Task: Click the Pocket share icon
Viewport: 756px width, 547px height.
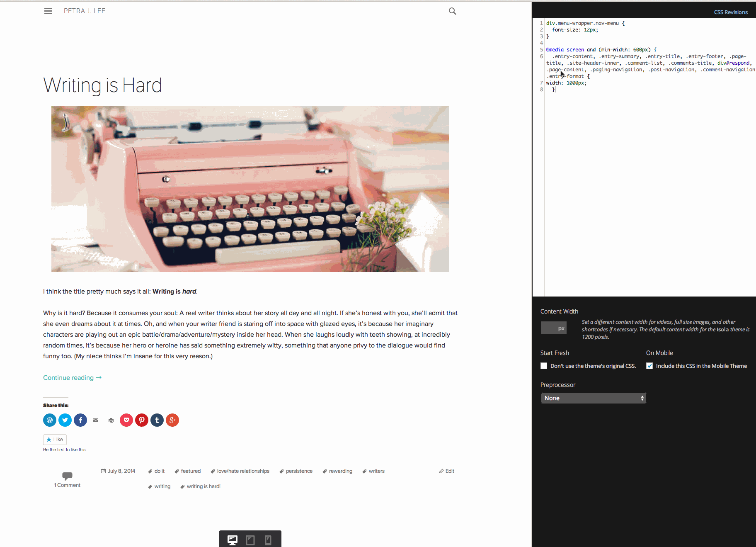Action: pos(126,420)
